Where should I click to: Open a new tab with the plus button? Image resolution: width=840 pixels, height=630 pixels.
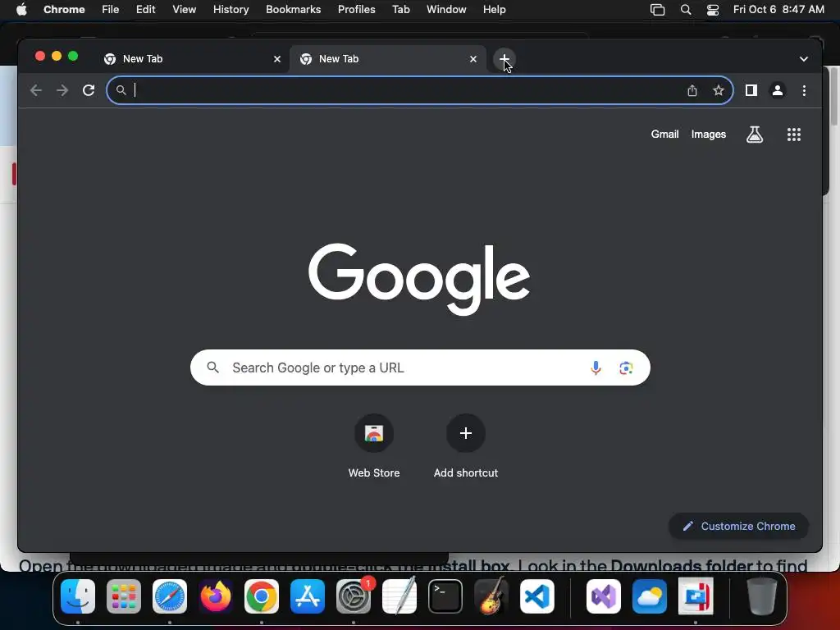pos(504,59)
